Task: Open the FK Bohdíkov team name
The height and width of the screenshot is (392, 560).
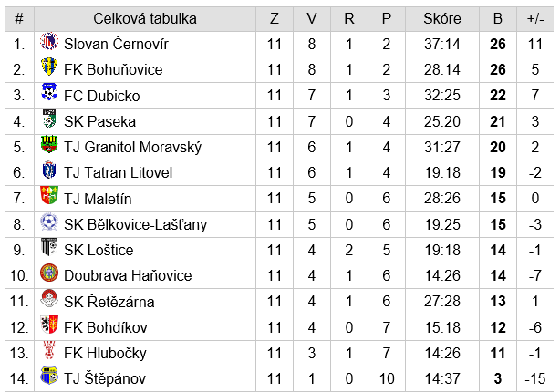Action: pyautogui.click(x=106, y=327)
